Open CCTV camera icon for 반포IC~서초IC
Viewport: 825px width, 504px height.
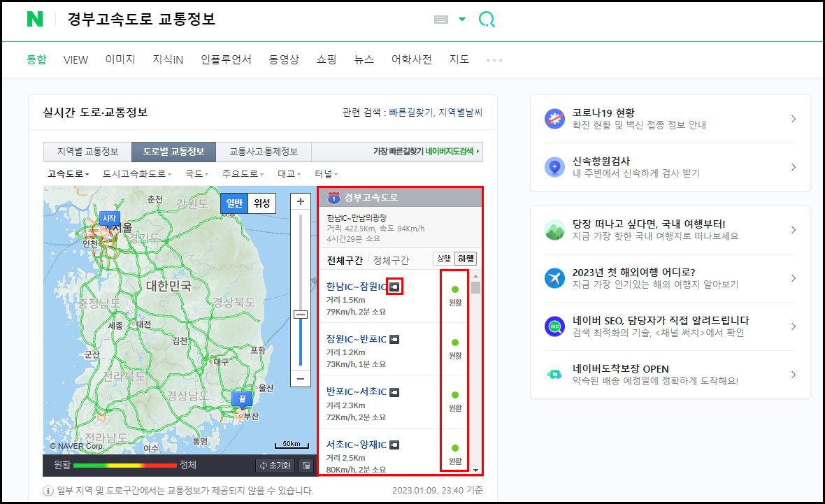point(394,392)
